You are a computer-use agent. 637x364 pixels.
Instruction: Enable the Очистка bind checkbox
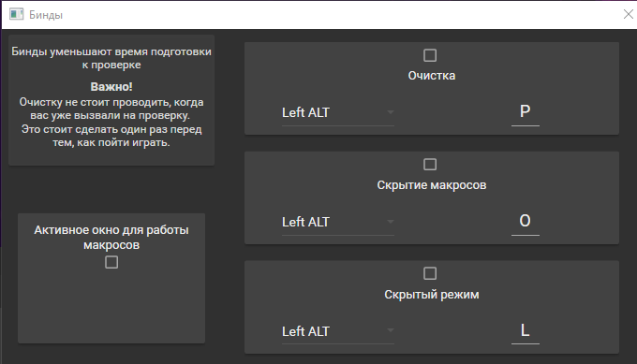[430, 55]
